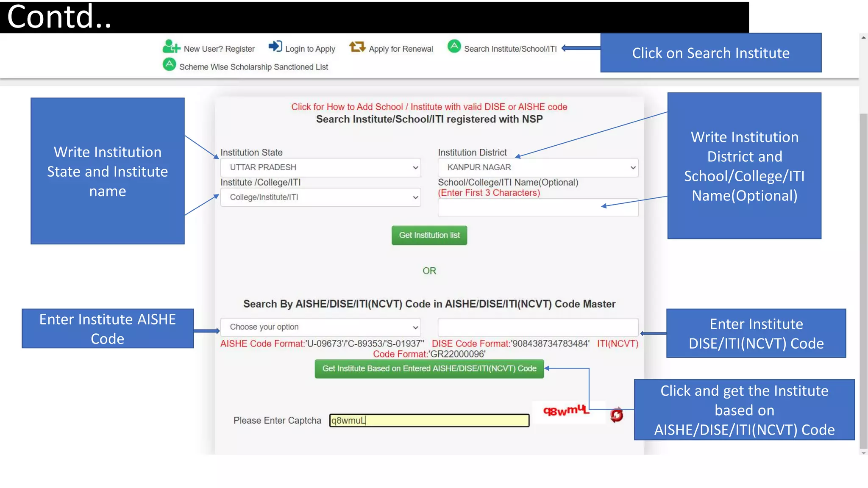Image resolution: width=868 pixels, height=488 pixels.
Task: Open the Institution District dropdown
Action: click(x=537, y=168)
